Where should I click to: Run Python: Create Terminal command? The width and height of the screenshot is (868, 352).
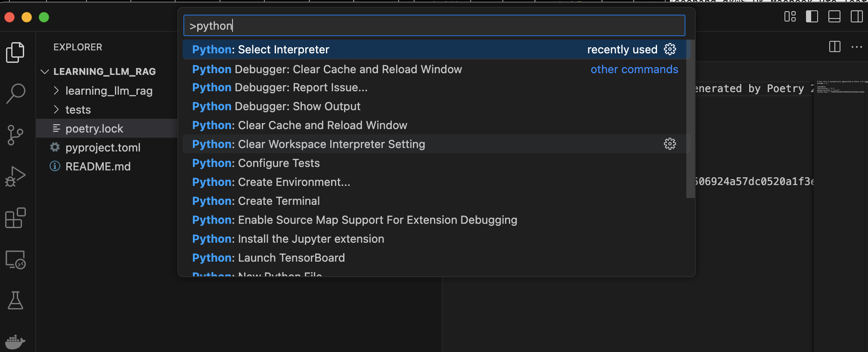tap(434, 201)
